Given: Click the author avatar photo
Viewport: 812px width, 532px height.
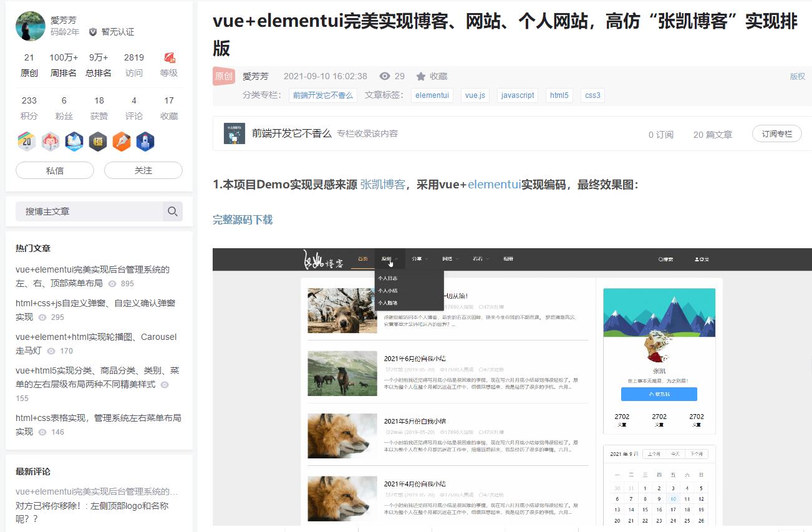Looking at the screenshot, I should [30, 26].
